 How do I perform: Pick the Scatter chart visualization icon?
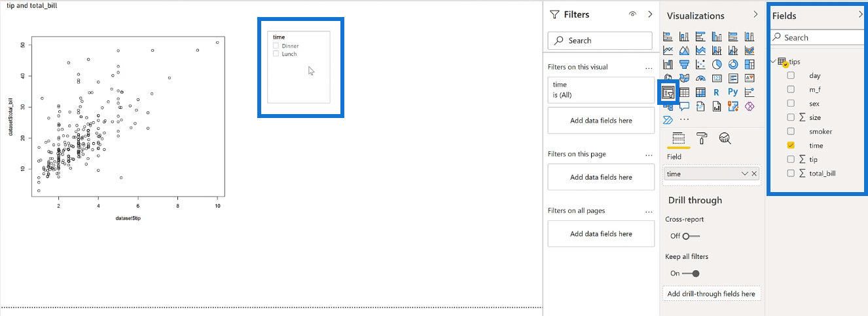[700, 64]
